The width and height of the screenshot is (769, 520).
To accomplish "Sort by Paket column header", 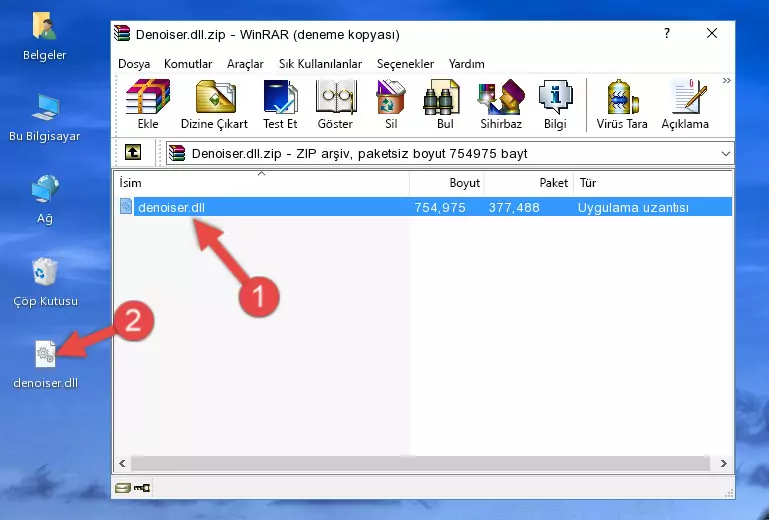I will 529,183.
